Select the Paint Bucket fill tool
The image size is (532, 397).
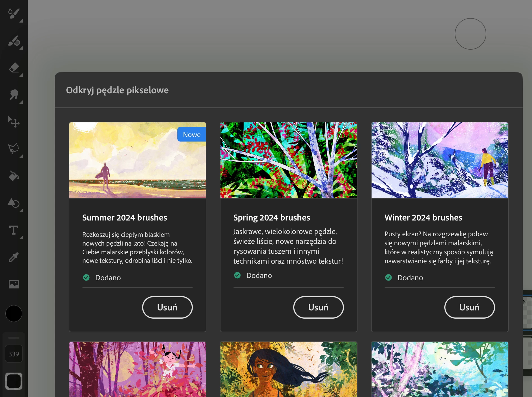tap(14, 176)
